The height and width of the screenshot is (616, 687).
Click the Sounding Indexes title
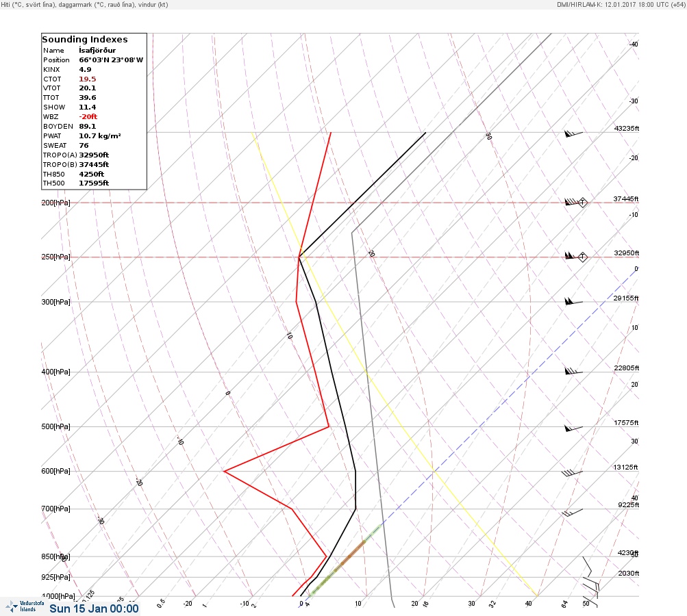point(85,40)
